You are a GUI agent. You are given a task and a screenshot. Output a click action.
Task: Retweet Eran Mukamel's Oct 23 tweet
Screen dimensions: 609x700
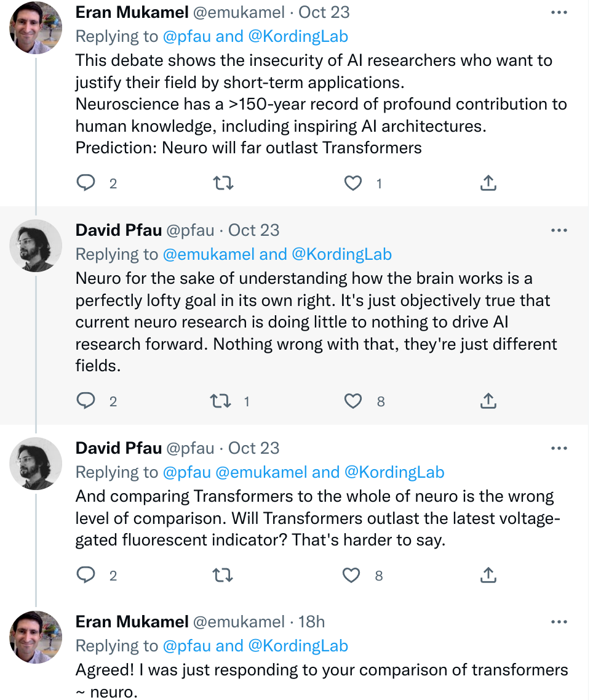tap(222, 183)
